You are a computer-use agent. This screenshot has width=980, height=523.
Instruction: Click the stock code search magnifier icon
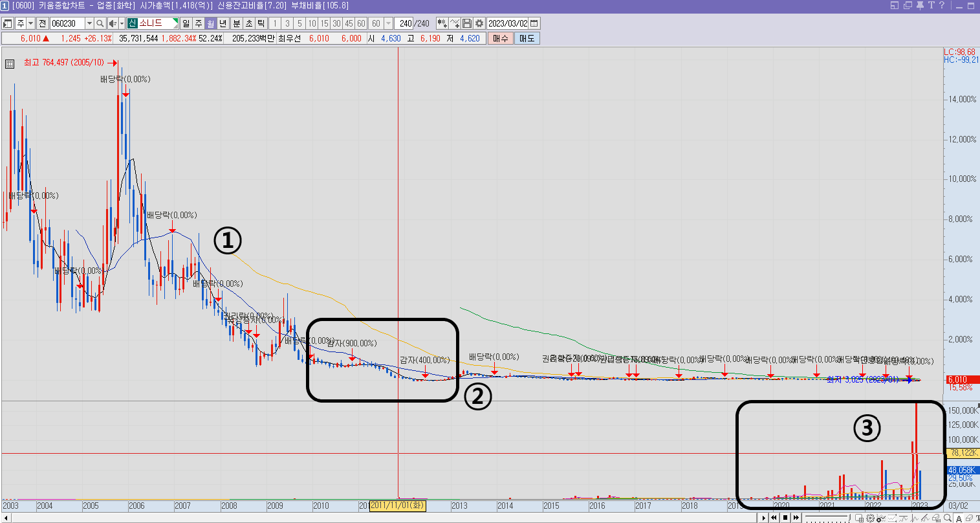click(x=100, y=23)
